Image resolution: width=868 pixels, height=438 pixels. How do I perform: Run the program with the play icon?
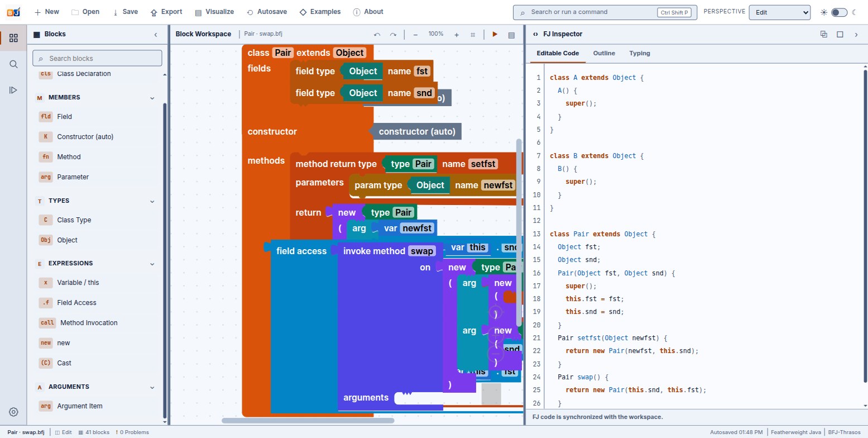click(495, 35)
